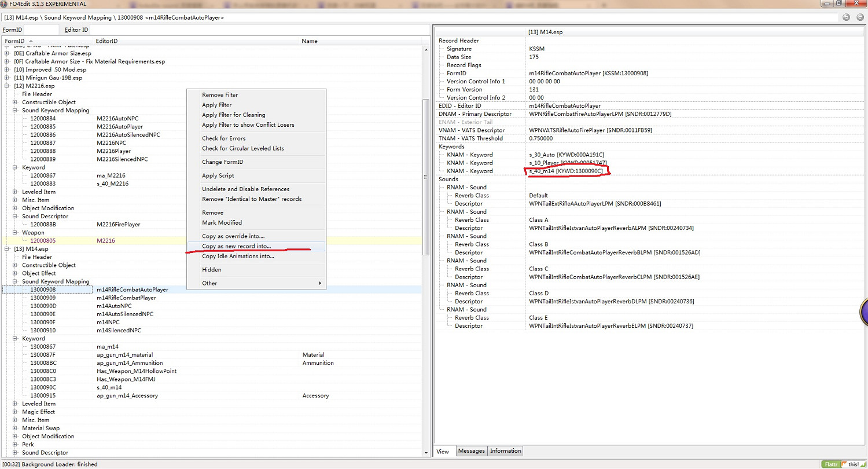Click the FormID search input field
This screenshot has height=469, width=868.
point(42,30)
